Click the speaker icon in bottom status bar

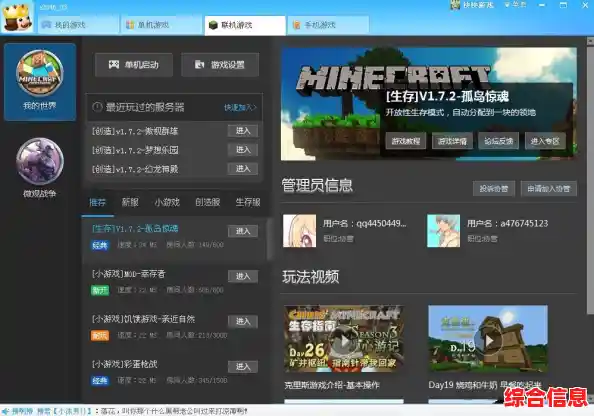5,411
